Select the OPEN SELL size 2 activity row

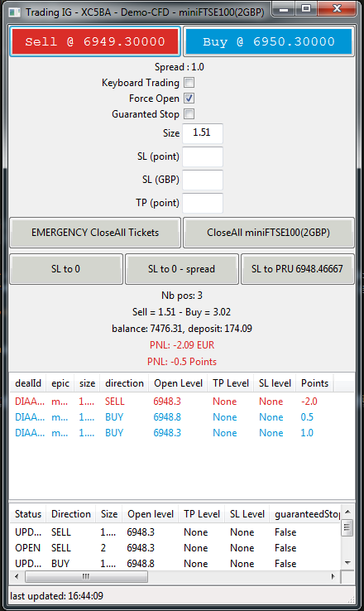coord(175,548)
